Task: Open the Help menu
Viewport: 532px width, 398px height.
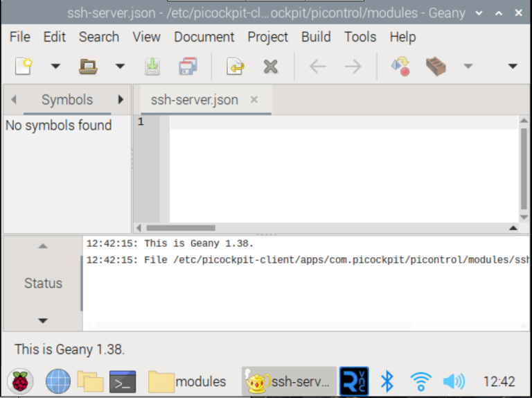Action: tap(402, 37)
